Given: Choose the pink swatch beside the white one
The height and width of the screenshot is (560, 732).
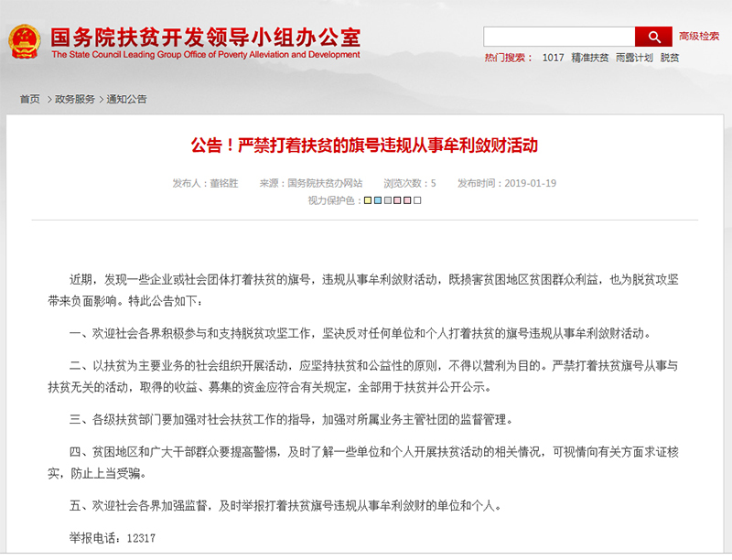Looking at the screenshot, I should click(x=407, y=200).
